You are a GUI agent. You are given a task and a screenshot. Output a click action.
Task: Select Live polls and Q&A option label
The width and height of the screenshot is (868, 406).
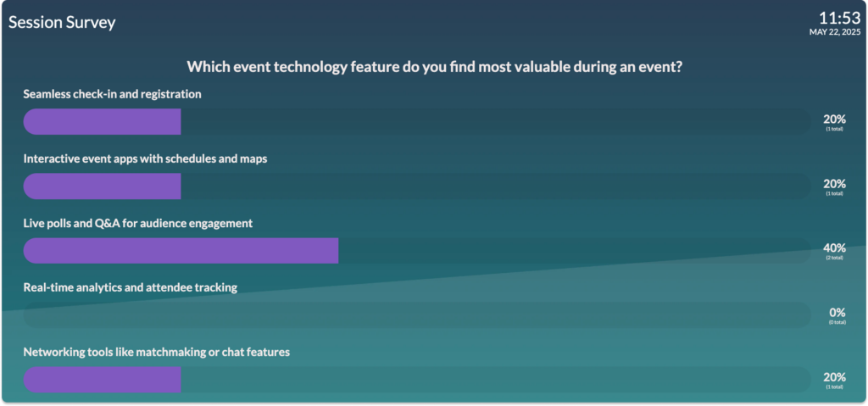[x=138, y=223]
